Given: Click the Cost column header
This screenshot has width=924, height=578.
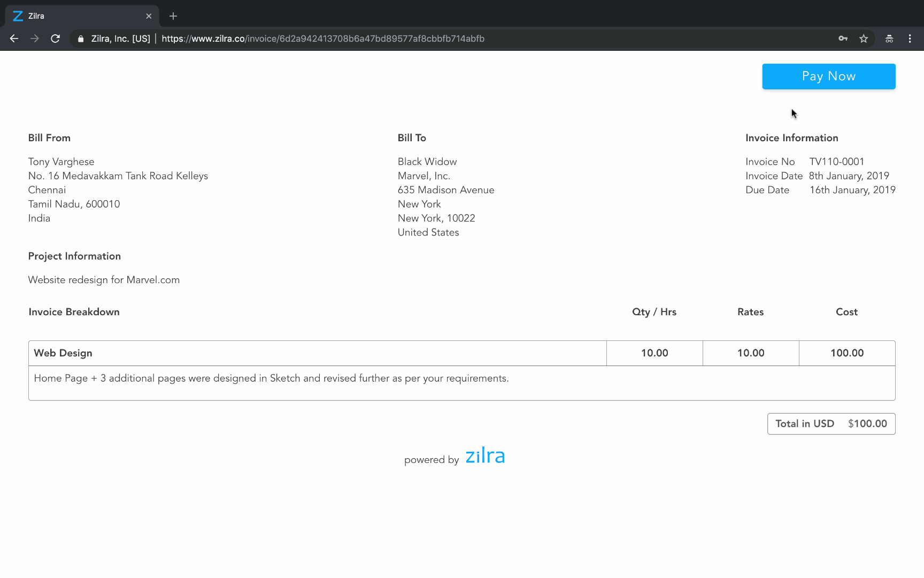Looking at the screenshot, I should (x=846, y=312).
